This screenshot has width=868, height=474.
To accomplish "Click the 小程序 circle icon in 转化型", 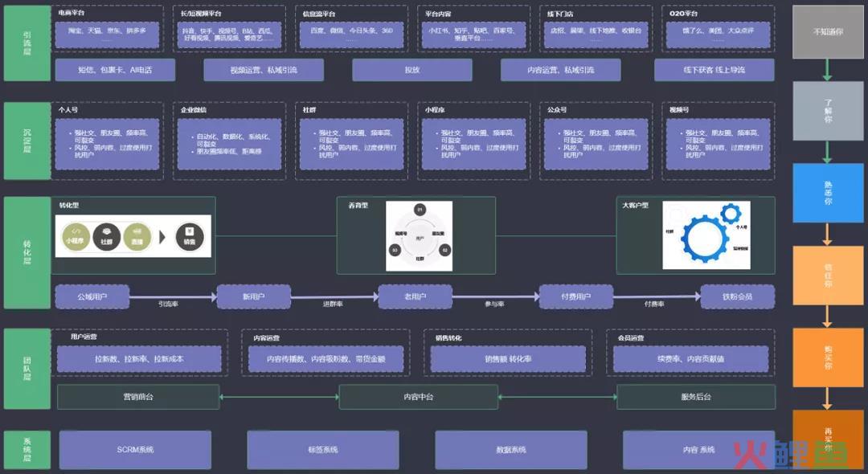I will tap(76, 236).
